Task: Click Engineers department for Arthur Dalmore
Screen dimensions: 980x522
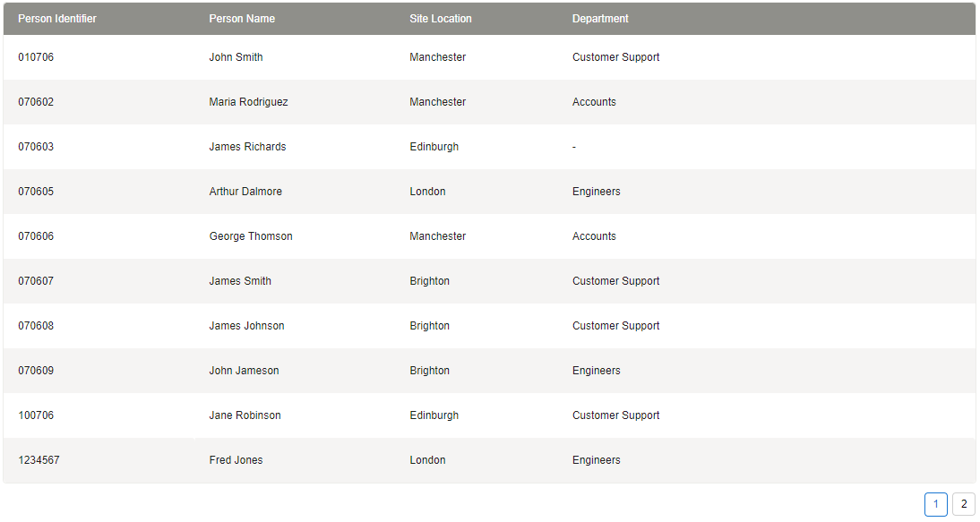Action: click(x=596, y=192)
